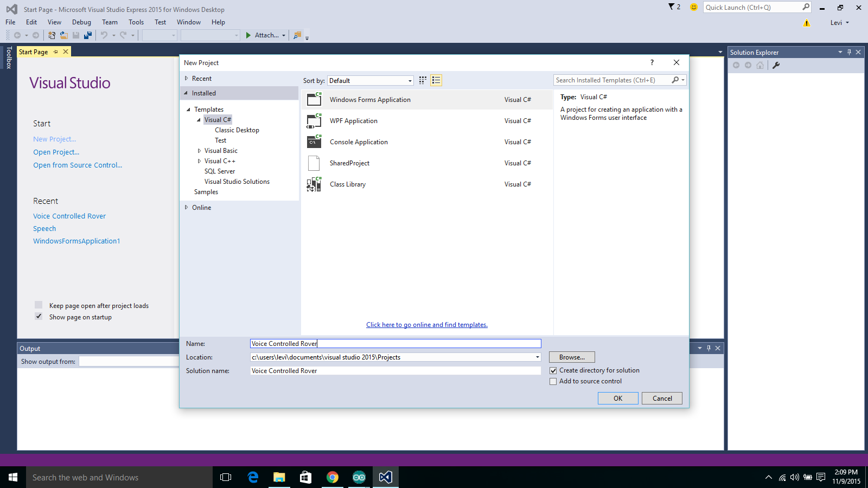Viewport: 868px width, 488px height.
Task: Unpin the Solution Explorer panel
Action: click(849, 52)
